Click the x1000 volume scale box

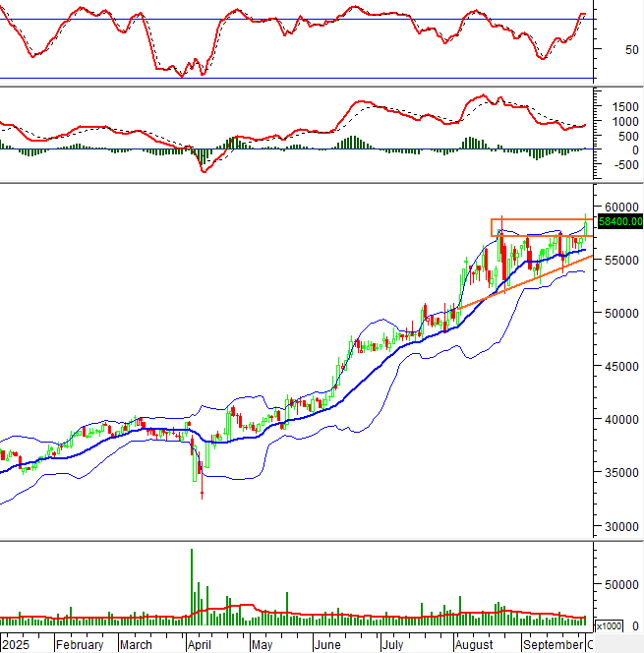[608, 626]
